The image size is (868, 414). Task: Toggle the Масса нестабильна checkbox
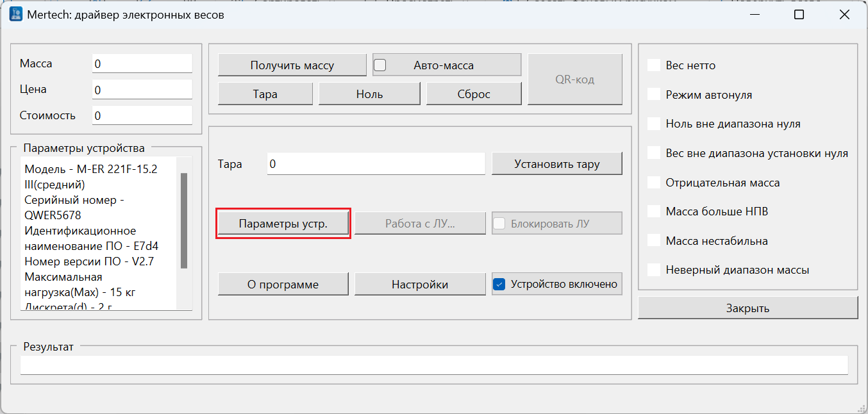tap(654, 241)
